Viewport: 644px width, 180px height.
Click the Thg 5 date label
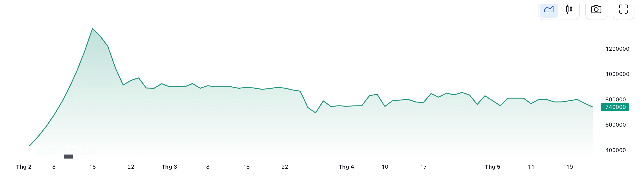[493, 167]
